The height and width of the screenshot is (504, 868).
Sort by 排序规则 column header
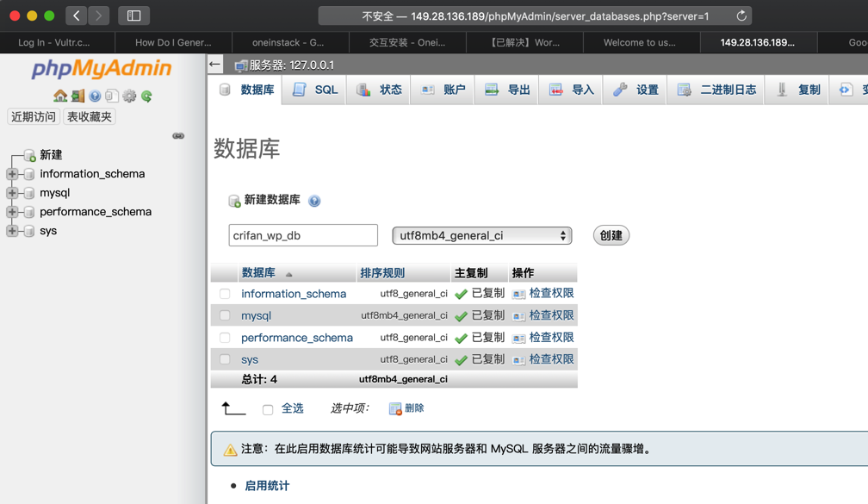(x=382, y=273)
